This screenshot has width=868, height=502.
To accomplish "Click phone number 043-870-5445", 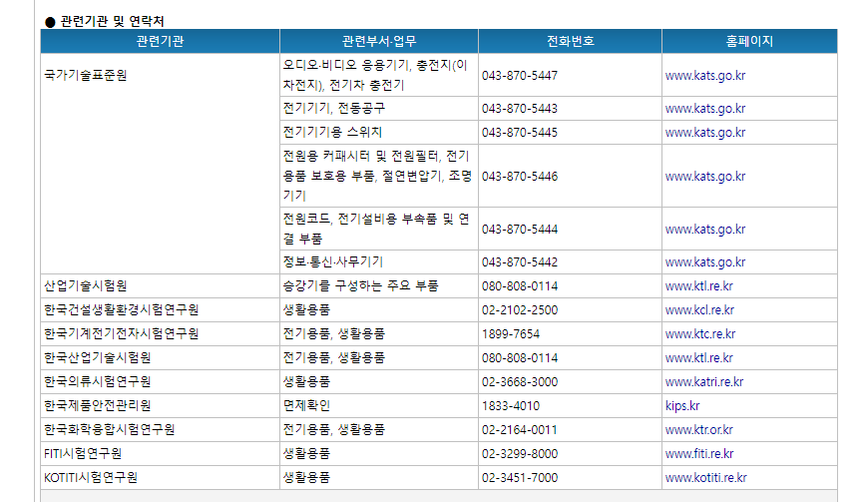I will point(519,133).
